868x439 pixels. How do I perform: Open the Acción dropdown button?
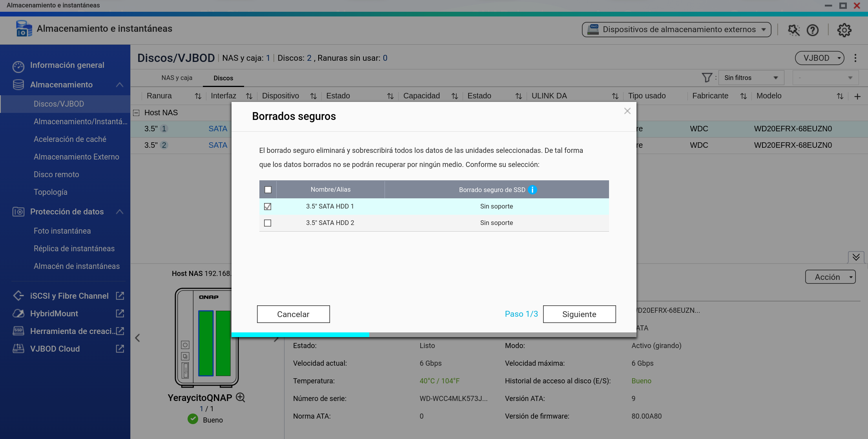830,277
